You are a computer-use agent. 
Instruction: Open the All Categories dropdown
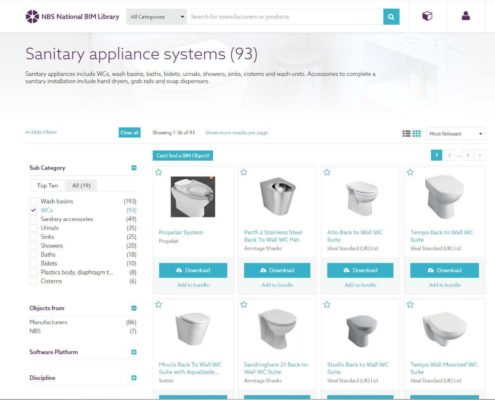pos(157,17)
